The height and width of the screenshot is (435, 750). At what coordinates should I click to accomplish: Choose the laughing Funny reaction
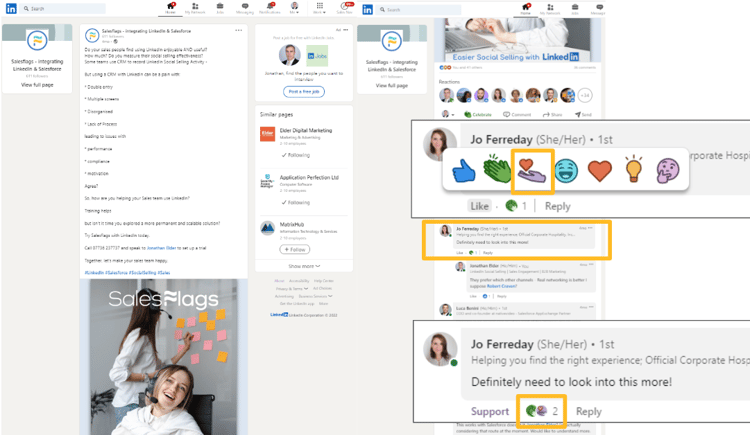point(566,171)
